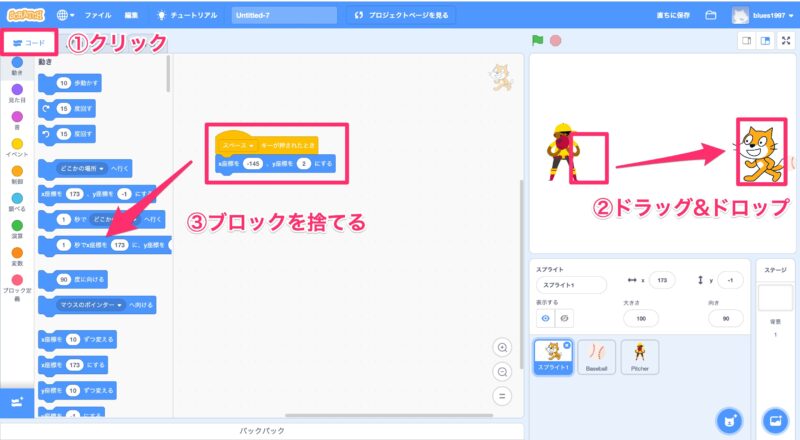Show the sprite using the eye icon
This screenshot has width=800, height=440.
click(x=547, y=318)
